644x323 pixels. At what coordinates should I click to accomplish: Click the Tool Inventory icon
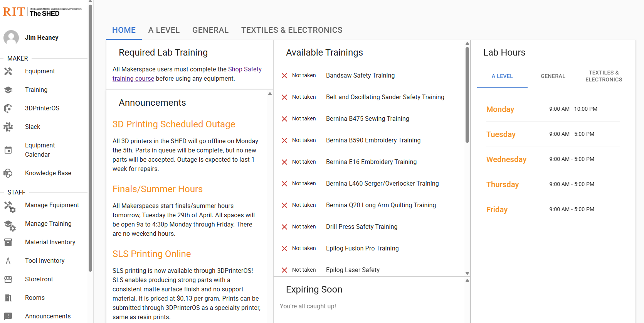[x=8, y=261]
